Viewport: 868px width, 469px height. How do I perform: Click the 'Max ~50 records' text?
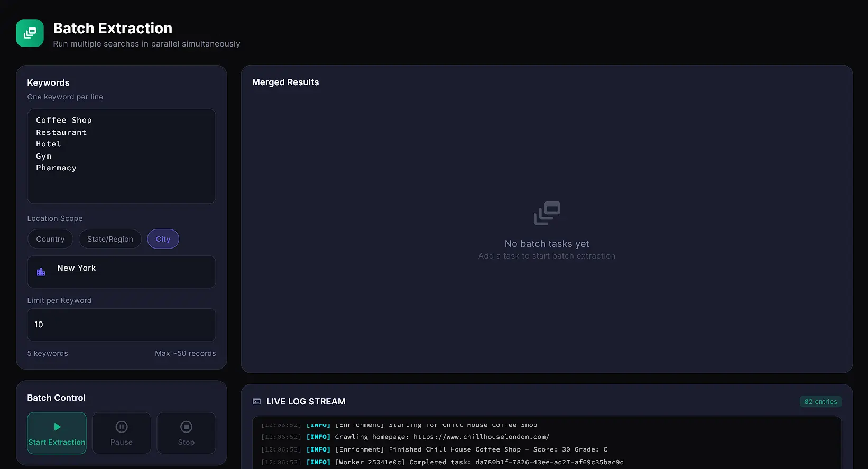186,353
